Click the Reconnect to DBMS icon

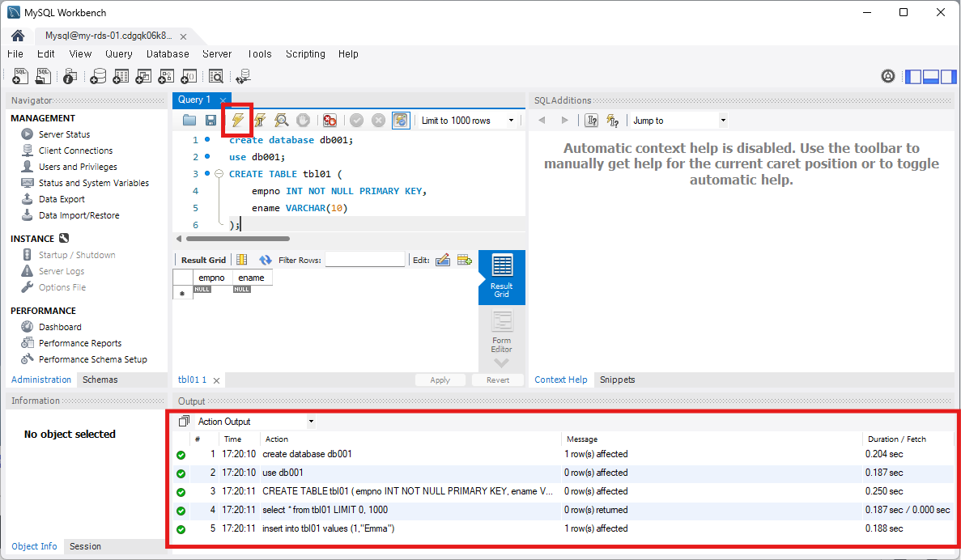pos(244,76)
